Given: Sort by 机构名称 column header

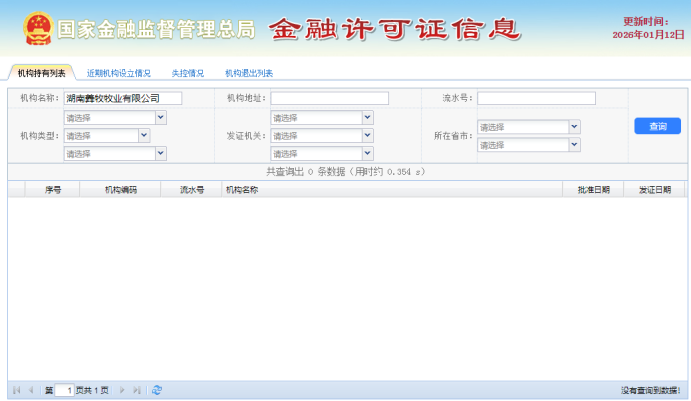Looking at the screenshot, I should (x=392, y=190).
